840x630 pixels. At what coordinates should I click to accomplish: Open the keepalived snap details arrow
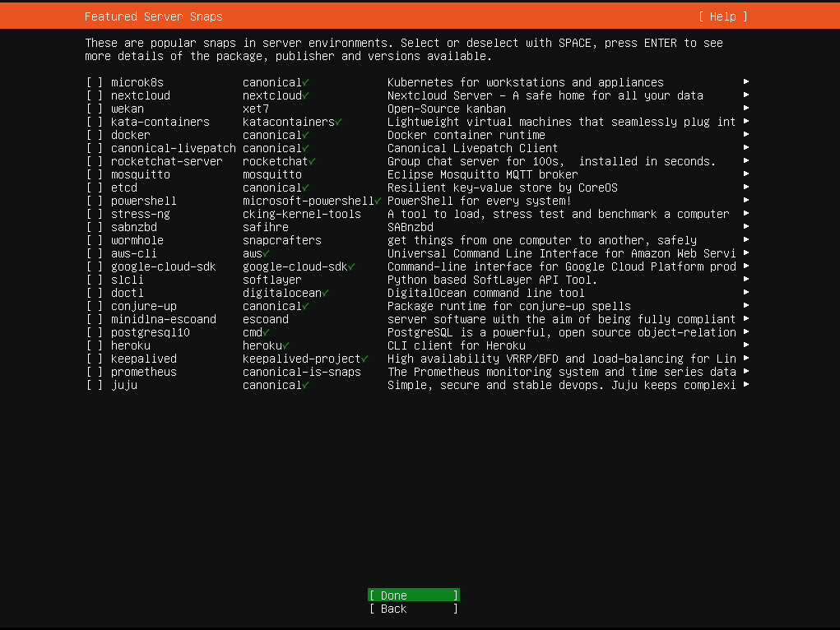745,359
